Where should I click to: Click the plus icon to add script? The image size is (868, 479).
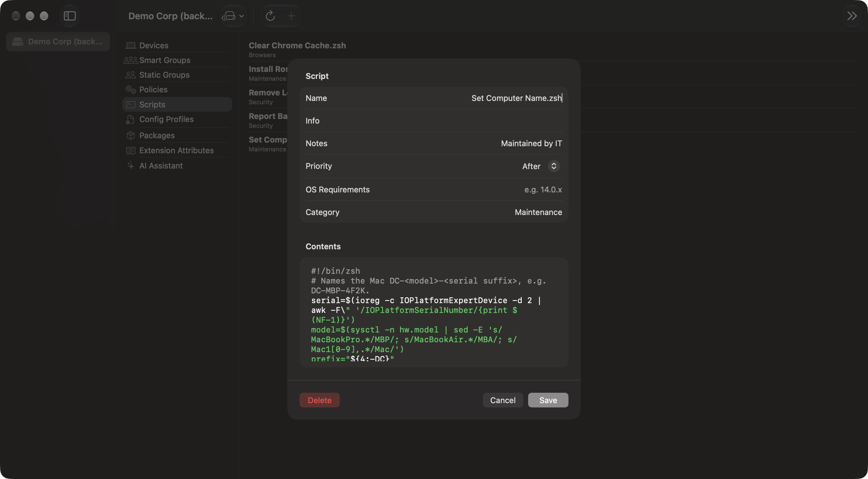click(x=292, y=16)
